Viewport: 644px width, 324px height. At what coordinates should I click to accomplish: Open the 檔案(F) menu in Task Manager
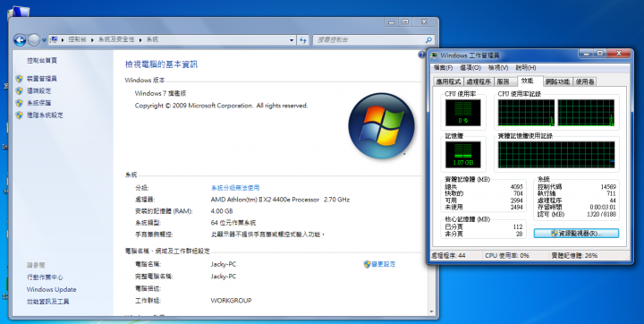443,67
